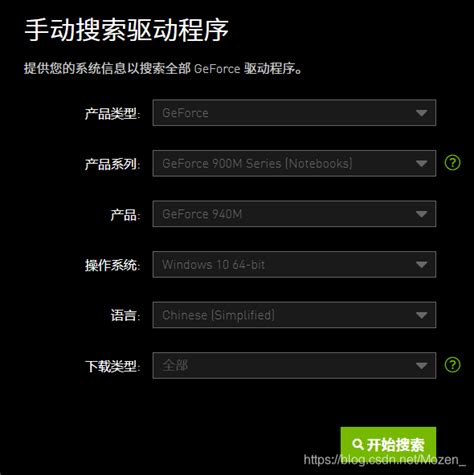This screenshot has height=475, width=474.
Task: Open the GeForce 940M product selector
Action: [x=294, y=214]
